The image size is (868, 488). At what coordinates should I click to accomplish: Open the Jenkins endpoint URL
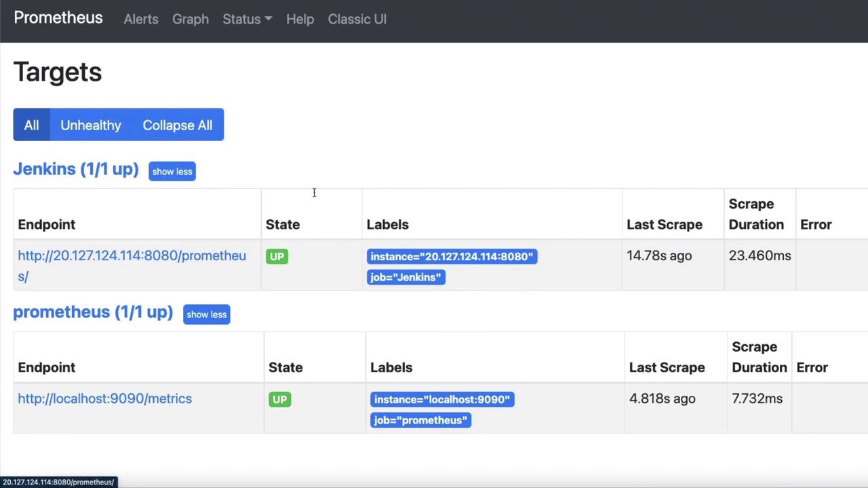[132, 256]
